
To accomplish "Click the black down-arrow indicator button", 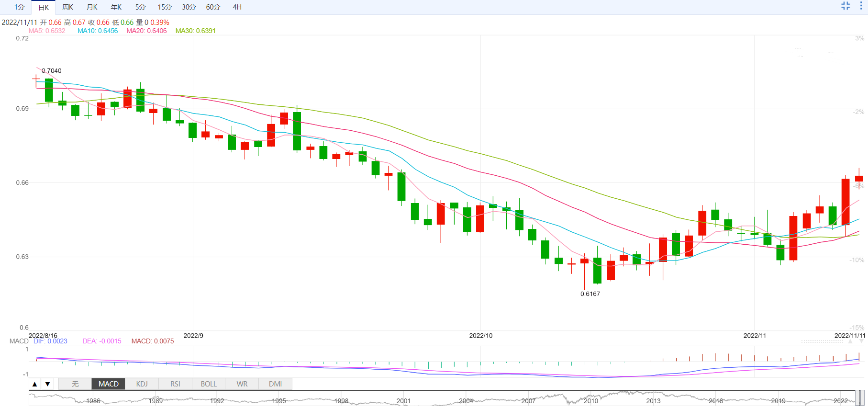I will coord(47,384).
